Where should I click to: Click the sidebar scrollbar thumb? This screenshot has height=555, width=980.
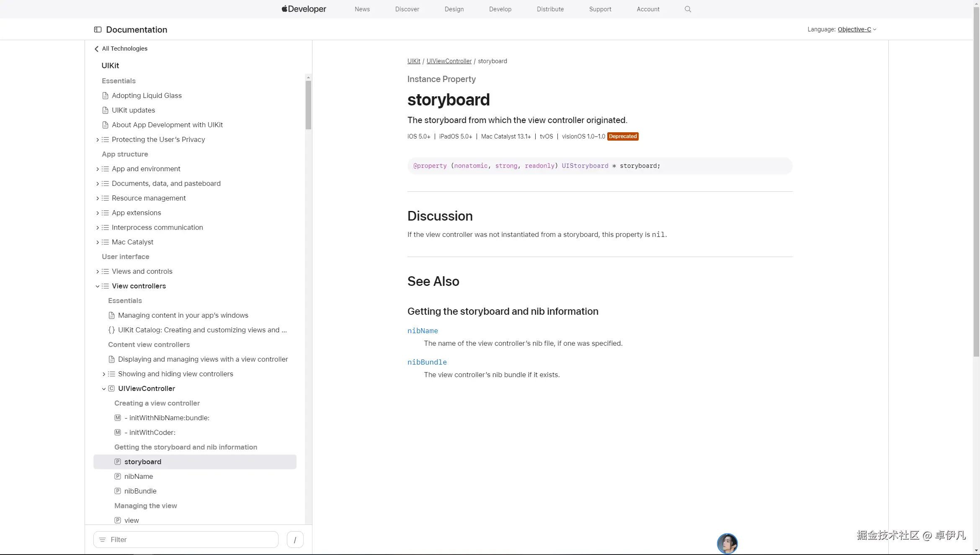tap(308, 105)
